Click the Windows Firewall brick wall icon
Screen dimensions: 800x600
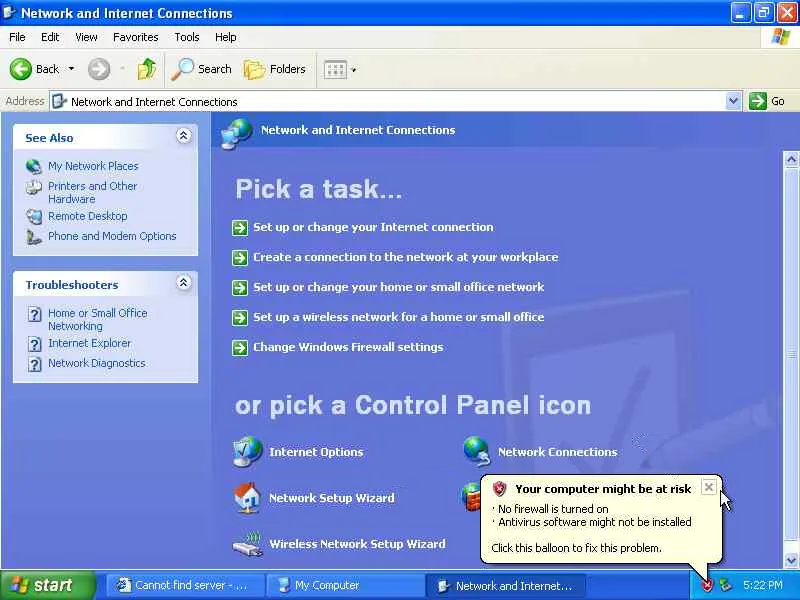pos(471,497)
